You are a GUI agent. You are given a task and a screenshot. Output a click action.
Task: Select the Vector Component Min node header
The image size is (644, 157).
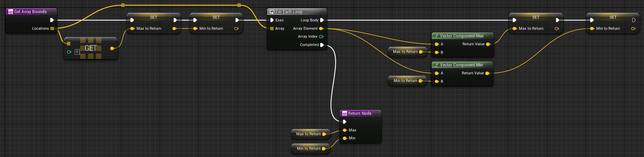point(461,65)
